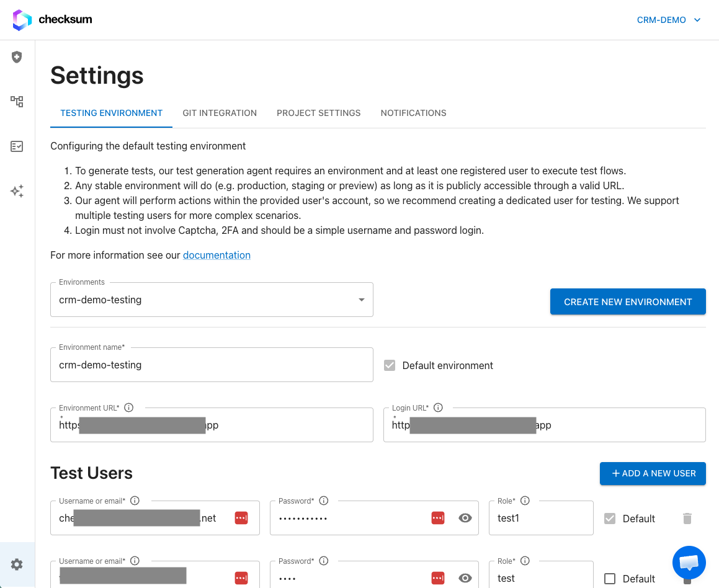Enable Default checkbox for test role user

point(610,578)
